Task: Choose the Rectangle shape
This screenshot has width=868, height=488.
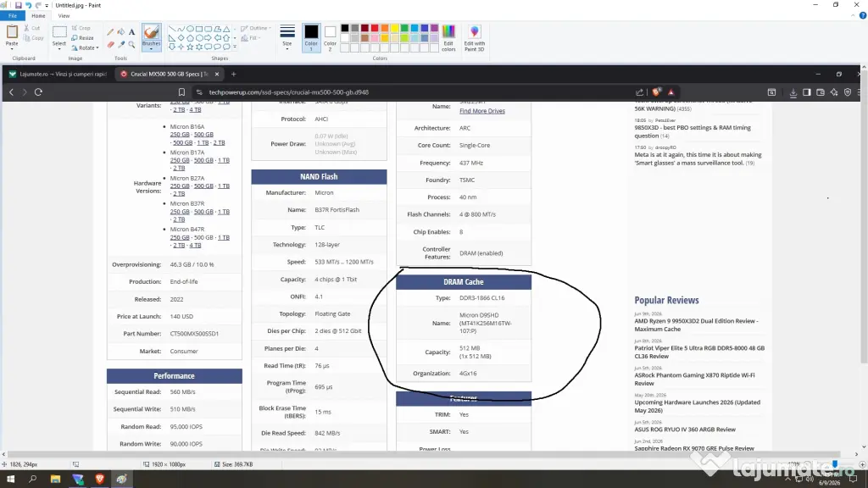Action: click(x=199, y=29)
